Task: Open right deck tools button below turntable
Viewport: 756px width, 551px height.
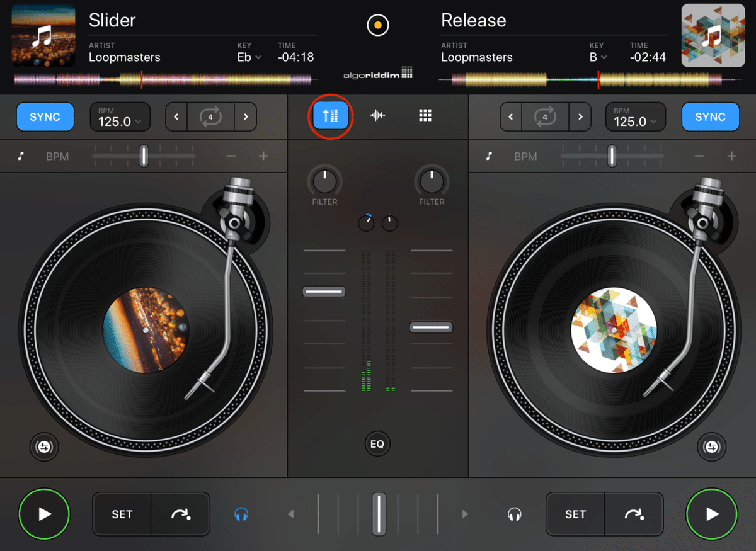Action: click(x=712, y=447)
